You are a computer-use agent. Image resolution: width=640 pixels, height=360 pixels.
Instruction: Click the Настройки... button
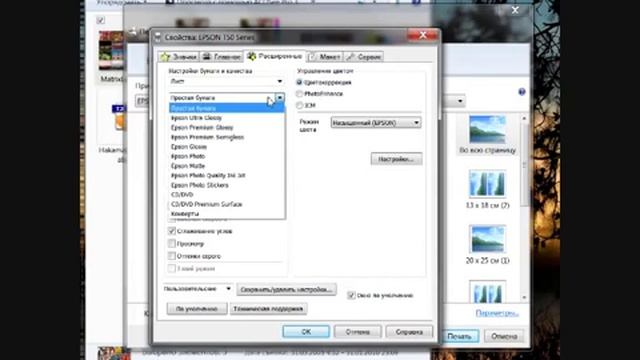[396, 159]
